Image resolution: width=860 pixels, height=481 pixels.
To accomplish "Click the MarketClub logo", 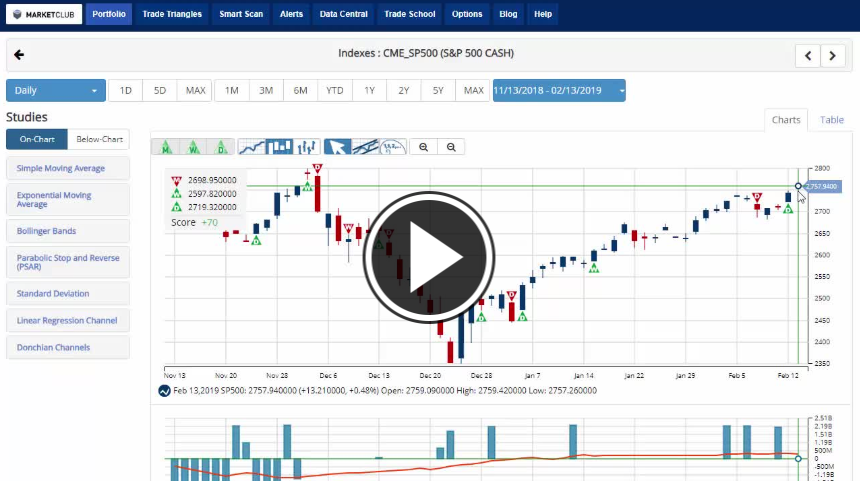I will point(44,14).
